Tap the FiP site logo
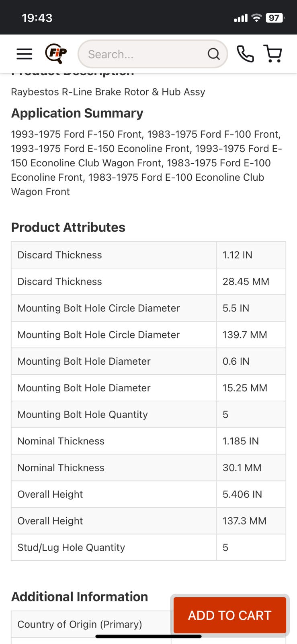Viewport: 297px width, 644px height. tap(55, 54)
